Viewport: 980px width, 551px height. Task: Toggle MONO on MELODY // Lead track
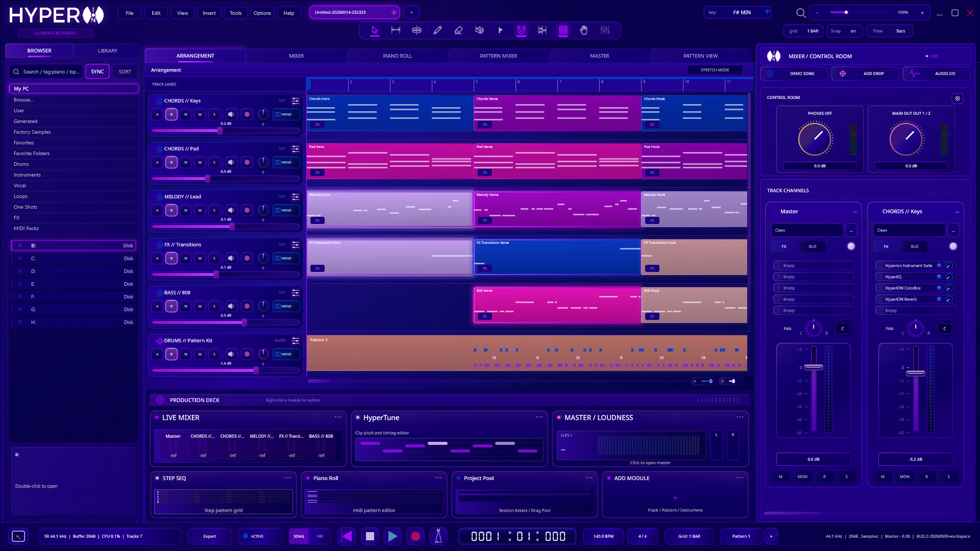[286, 210]
